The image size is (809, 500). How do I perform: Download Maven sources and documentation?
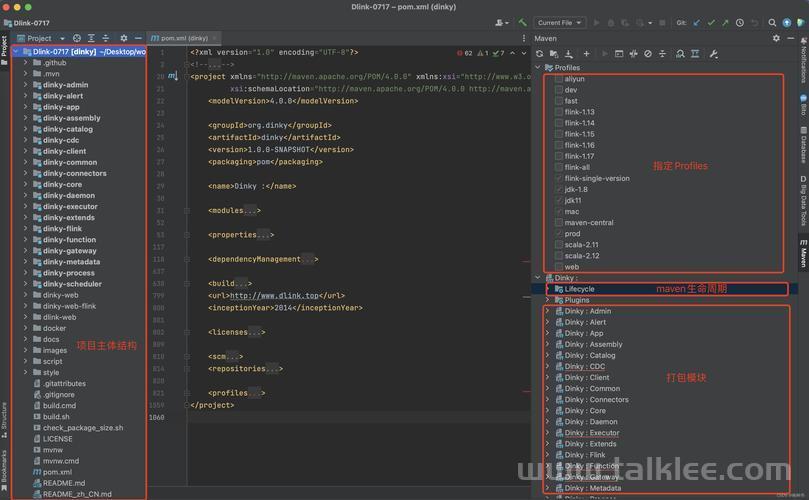[x=569, y=54]
